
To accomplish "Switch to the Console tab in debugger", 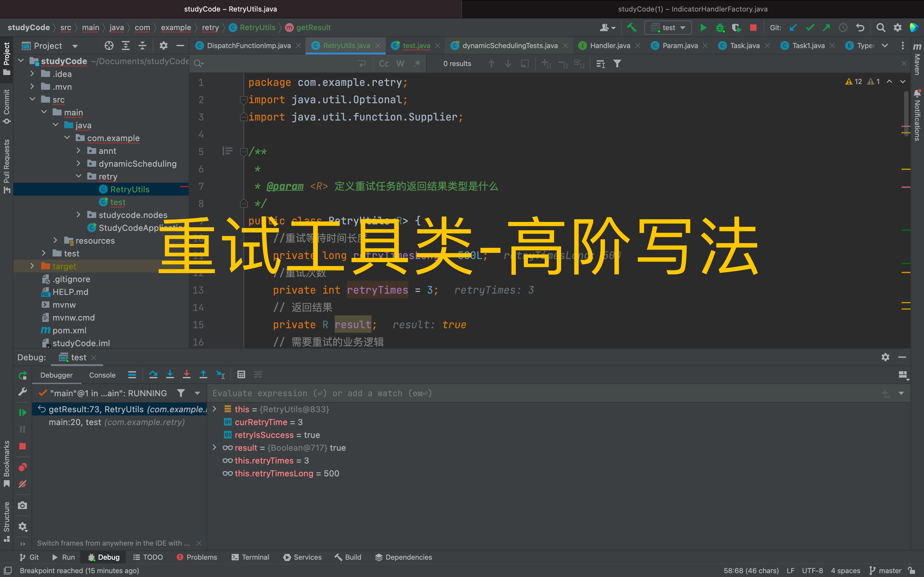I will point(102,374).
